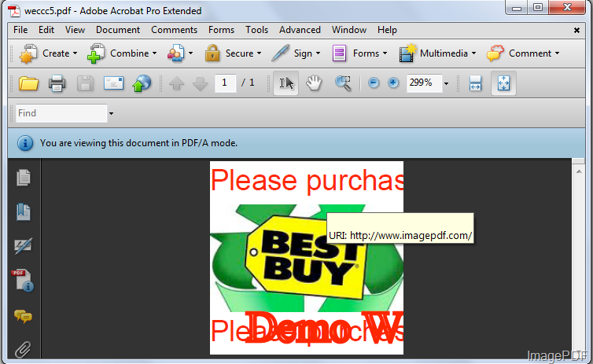Expand the Create dropdown arrow
593x364 pixels.
[75, 53]
